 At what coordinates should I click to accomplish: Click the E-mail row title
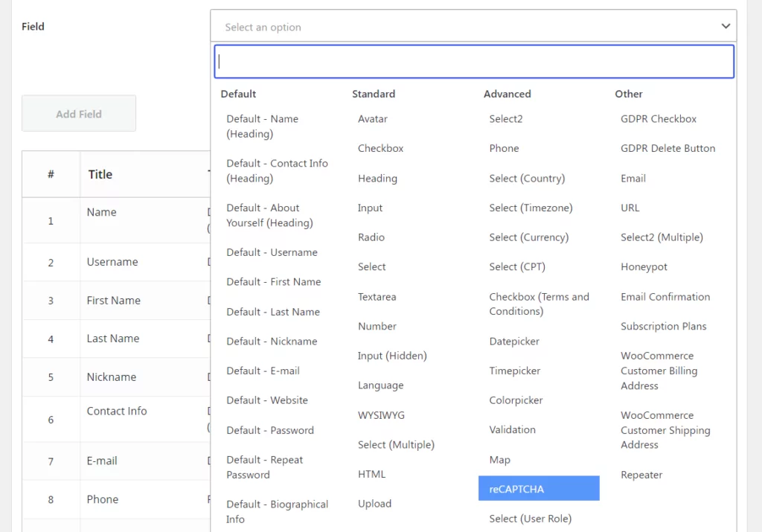(x=102, y=461)
